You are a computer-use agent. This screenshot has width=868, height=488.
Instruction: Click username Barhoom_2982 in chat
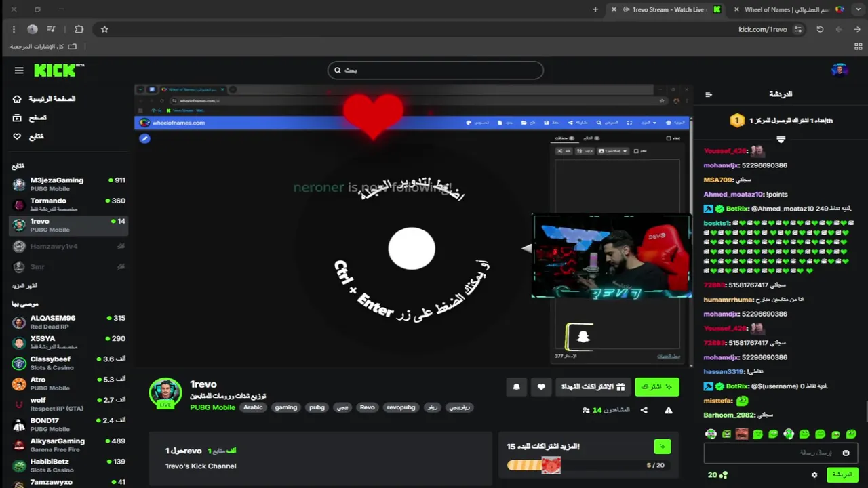point(729,415)
